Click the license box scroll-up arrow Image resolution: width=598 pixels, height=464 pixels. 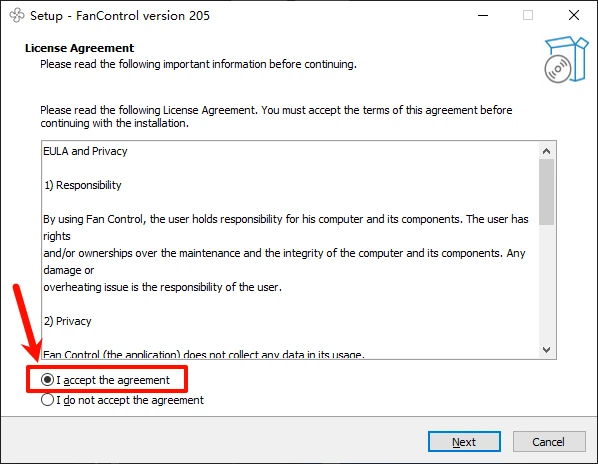(547, 151)
